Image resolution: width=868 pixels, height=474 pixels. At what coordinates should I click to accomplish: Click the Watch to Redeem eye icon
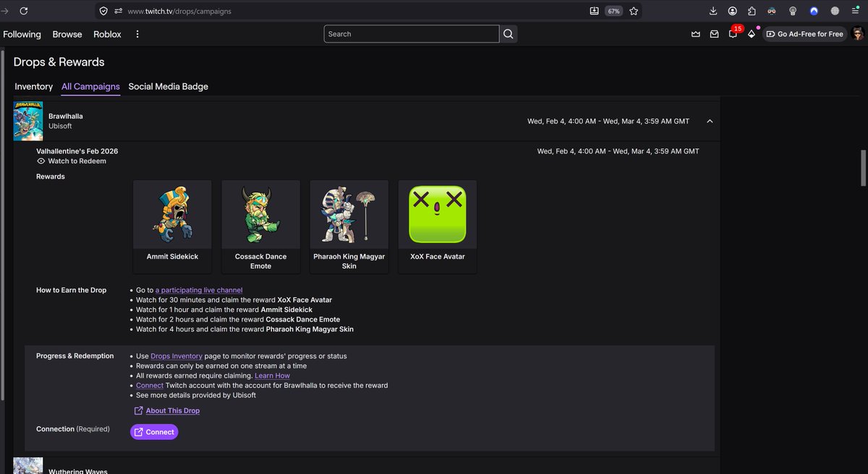(41, 161)
